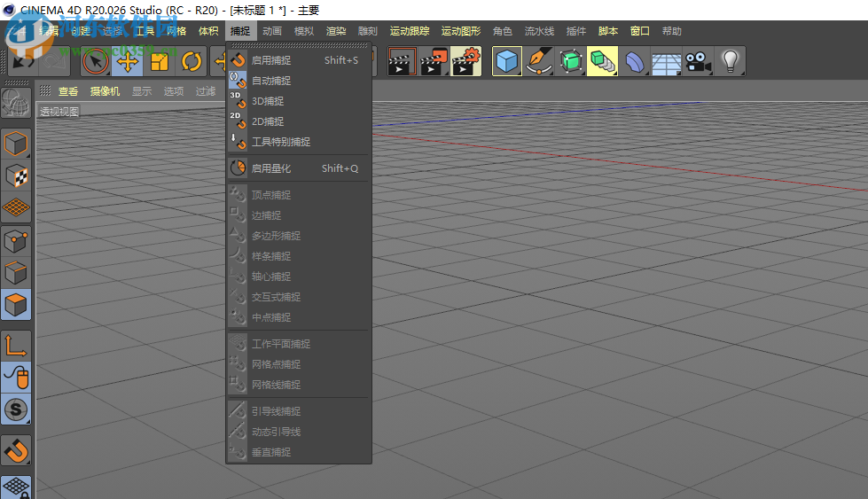Click 交互式捕捉 menu entry

[299, 297]
